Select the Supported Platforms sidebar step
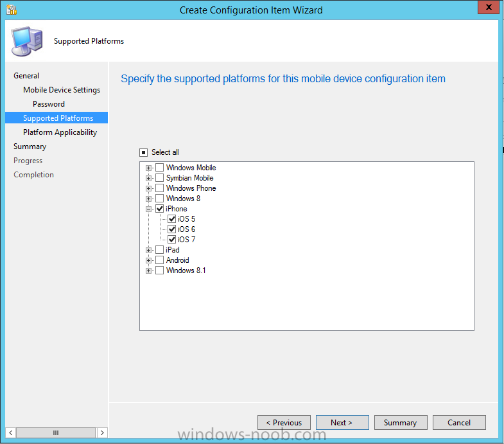This screenshot has height=444, width=504. coord(56,118)
